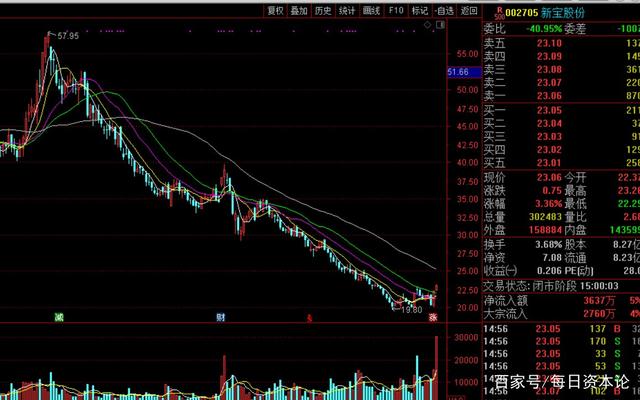Click the green 减 event marker
640x400 pixels.
pyautogui.click(x=59, y=317)
